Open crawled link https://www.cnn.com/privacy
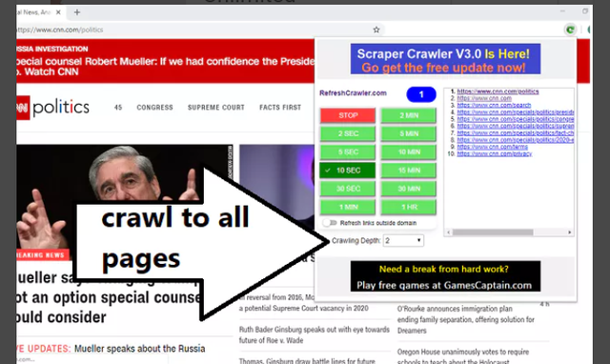The width and height of the screenshot is (610, 364). (x=494, y=154)
